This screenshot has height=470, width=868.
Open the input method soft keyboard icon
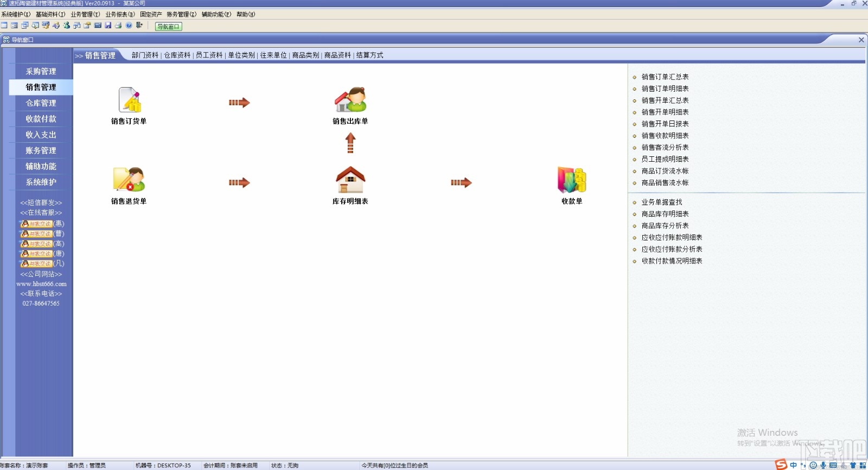coord(833,465)
